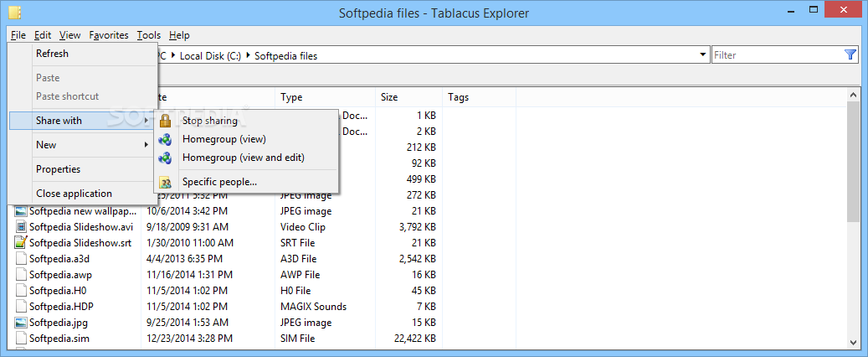
Task: Open the Edit menu
Action: tap(43, 35)
